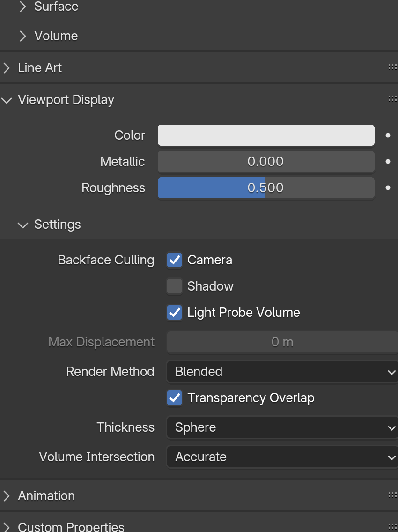Image resolution: width=398 pixels, height=532 pixels.
Task: Click the Viewport Display panel drag grip
Action: coord(392,99)
